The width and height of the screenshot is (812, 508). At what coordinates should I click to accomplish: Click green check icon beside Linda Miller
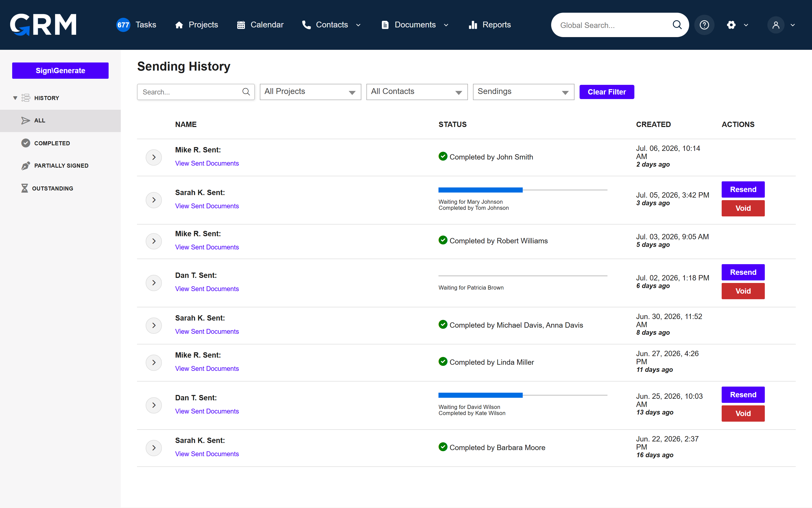coord(443,361)
